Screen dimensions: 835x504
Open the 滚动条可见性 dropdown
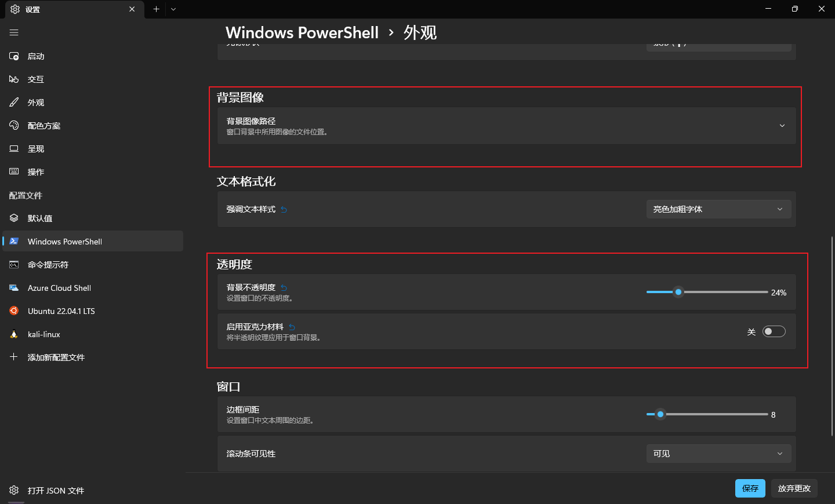pyautogui.click(x=718, y=454)
